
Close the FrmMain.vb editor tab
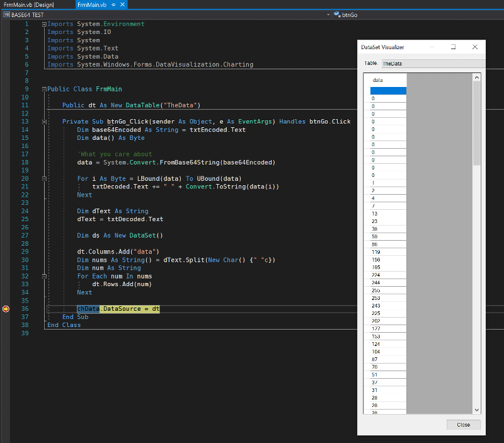[122, 4]
